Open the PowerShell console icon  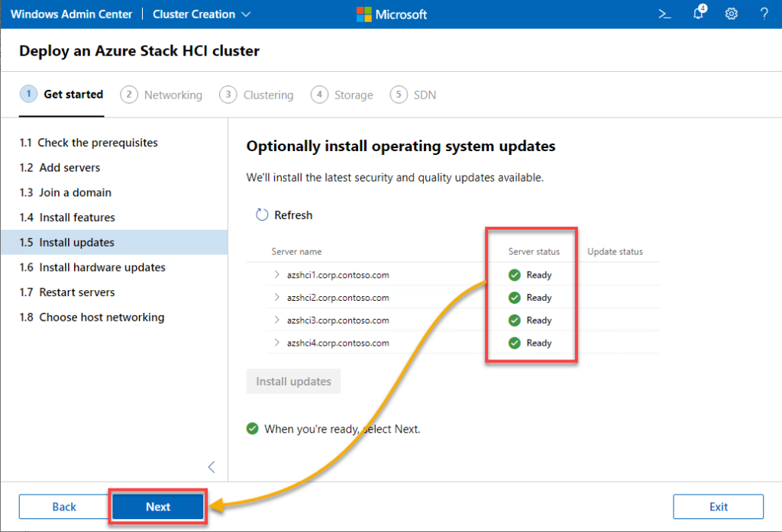tap(664, 15)
